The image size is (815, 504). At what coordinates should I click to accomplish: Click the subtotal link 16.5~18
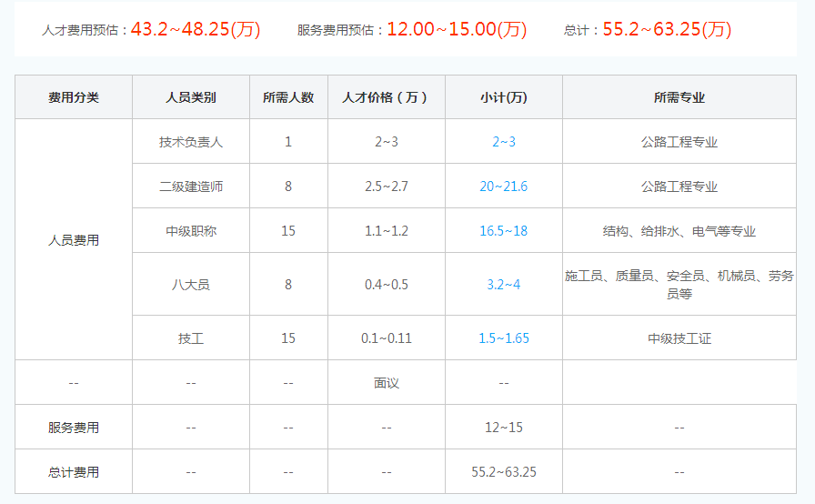click(504, 231)
